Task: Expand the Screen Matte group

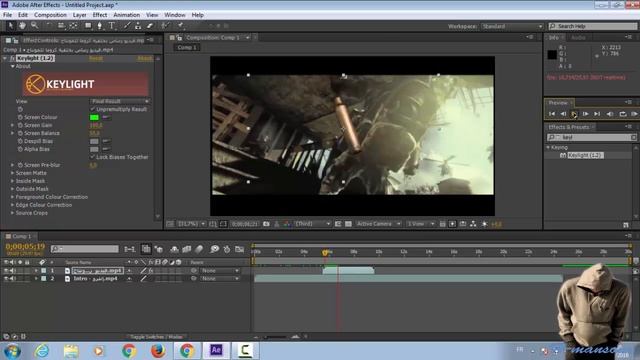Action: tap(13, 173)
